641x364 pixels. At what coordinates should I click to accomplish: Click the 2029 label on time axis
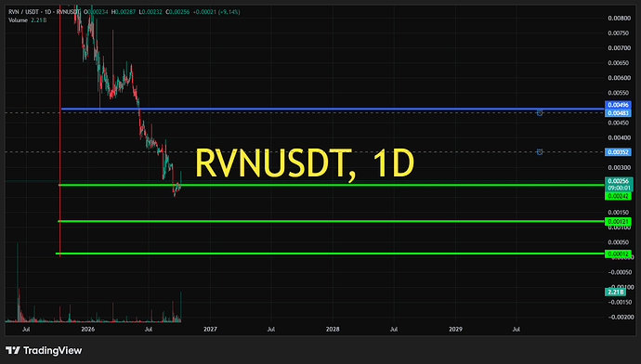point(455,329)
